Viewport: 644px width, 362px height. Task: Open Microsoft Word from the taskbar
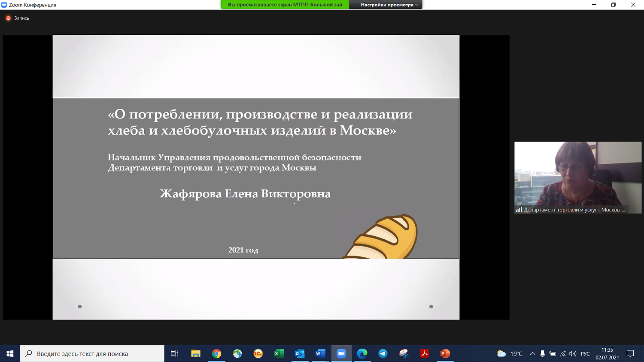point(319,353)
